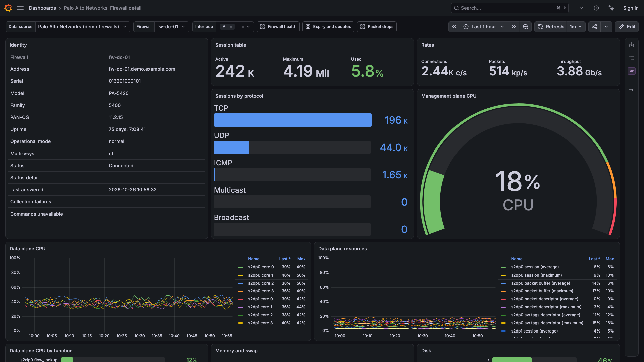Open the outline icon in right sidebar
The height and width of the screenshot is (362, 644).
632,58
